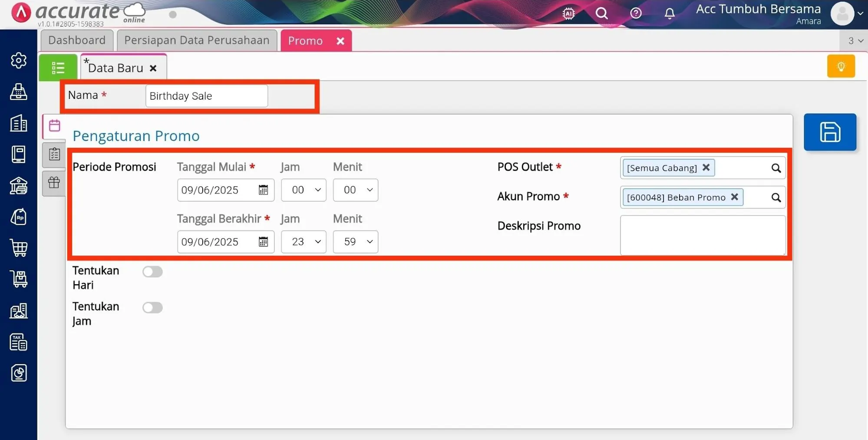Click the yellow lightbulb tips button

tap(841, 66)
